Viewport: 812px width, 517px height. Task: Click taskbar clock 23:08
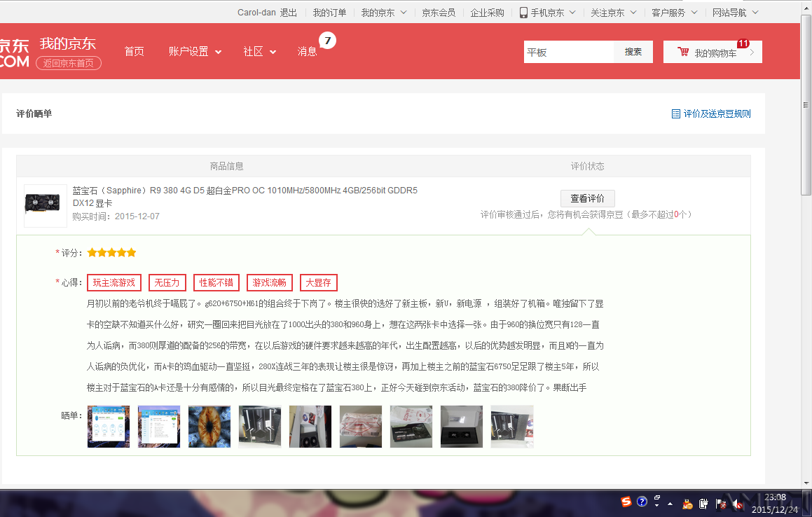coord(775,497)
